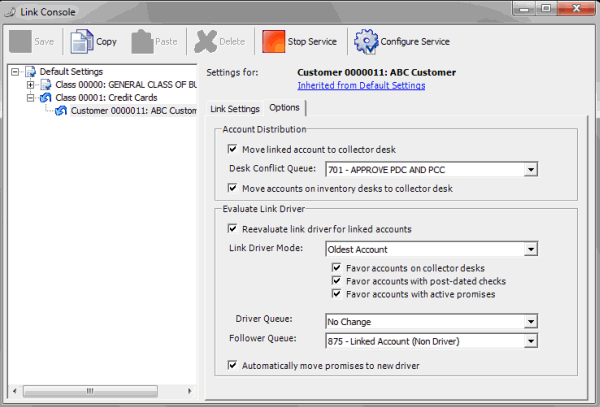Viewport: 600px width, 407px height.
Task: Select Default Settings in the tree
Action: point(71,72)
